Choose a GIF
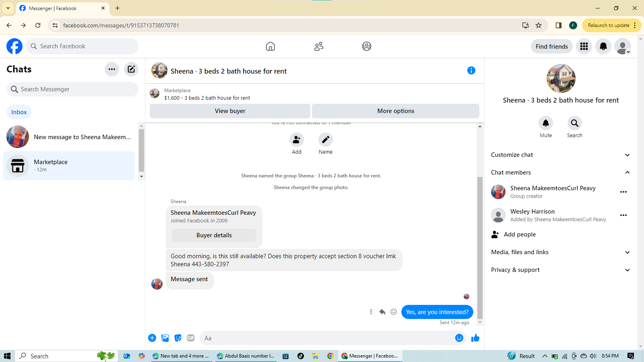644x362 pixels. [x=191, y=338]
